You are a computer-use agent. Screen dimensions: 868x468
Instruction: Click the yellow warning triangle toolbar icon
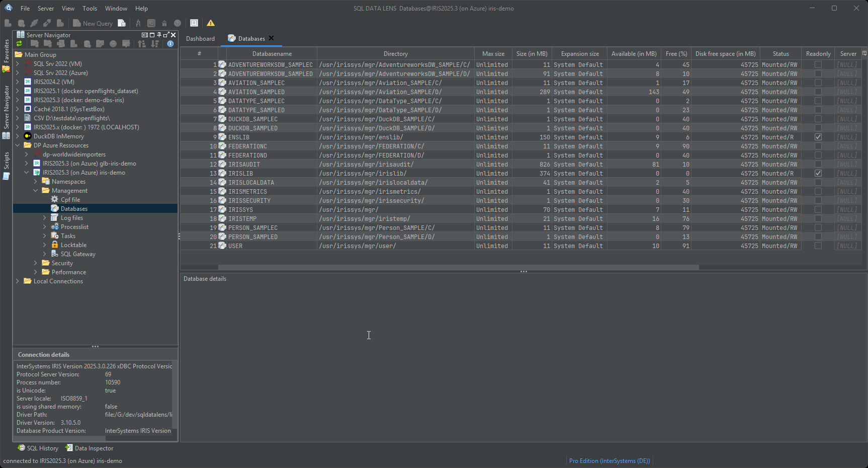211,23
